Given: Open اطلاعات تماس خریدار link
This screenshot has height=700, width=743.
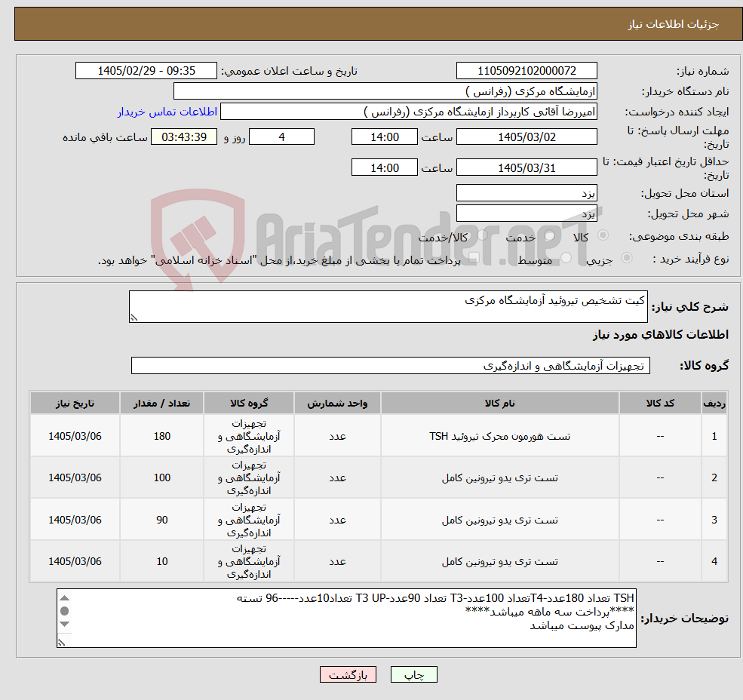Looking at the screenshot, I should (167, 112).
